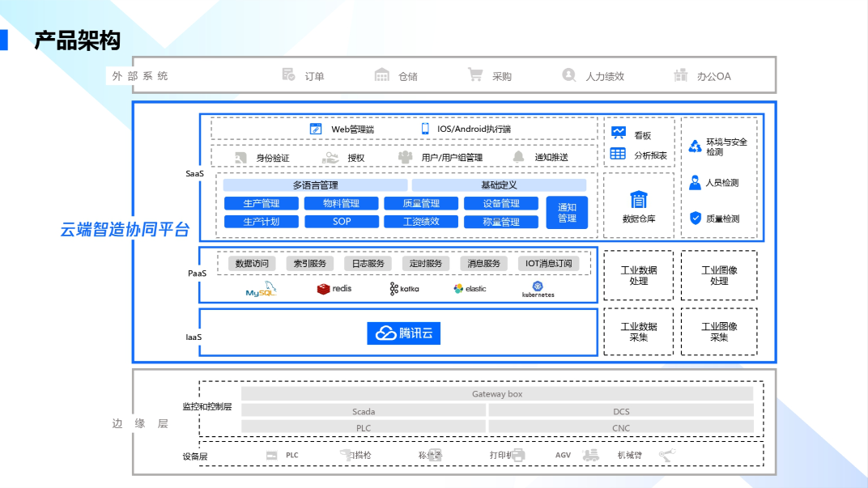
Task: Click the 订单 order icon
Action: click(288, 75)
